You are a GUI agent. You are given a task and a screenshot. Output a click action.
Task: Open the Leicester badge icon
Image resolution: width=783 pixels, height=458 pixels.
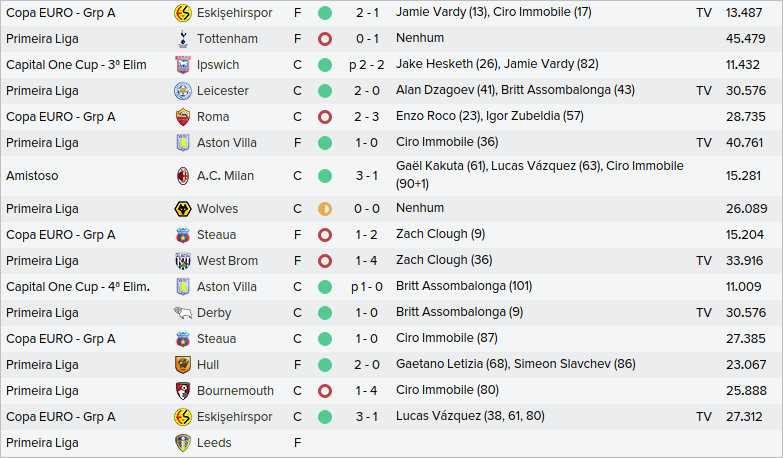tap(182, 91)
